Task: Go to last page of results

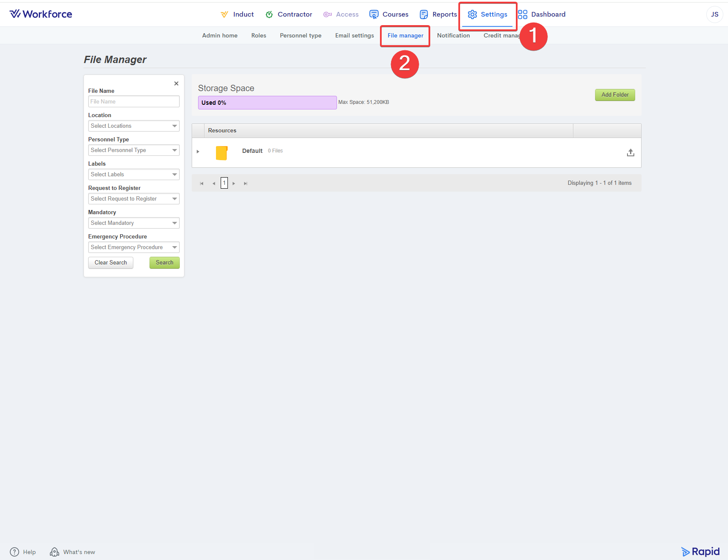Action: (245, 184)
